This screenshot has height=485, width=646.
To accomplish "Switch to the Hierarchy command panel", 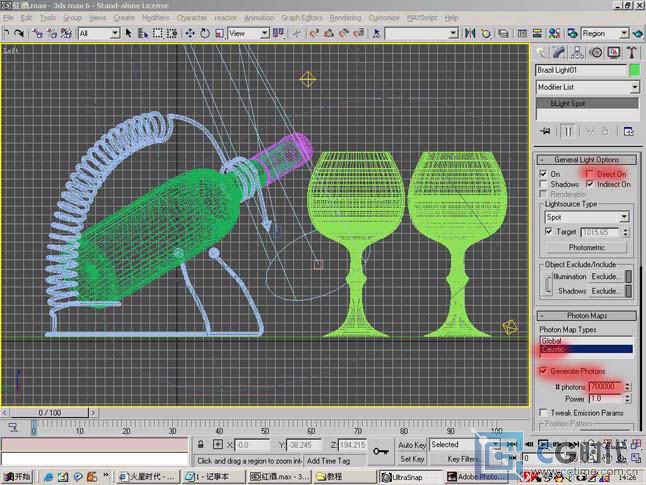I will [x=577, y=52].
